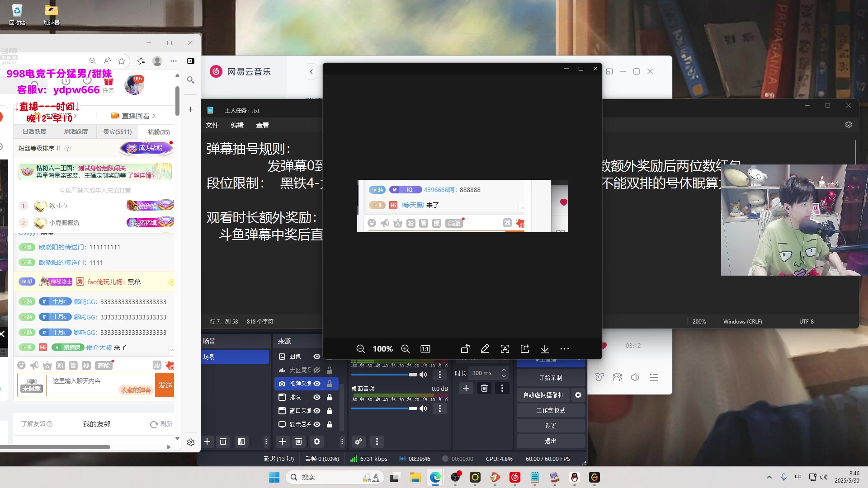Image resolution: width=868 pixels, height=488 pixels.
Task: Enable 工作室模式 in OBS
Action: coord(551,410)
